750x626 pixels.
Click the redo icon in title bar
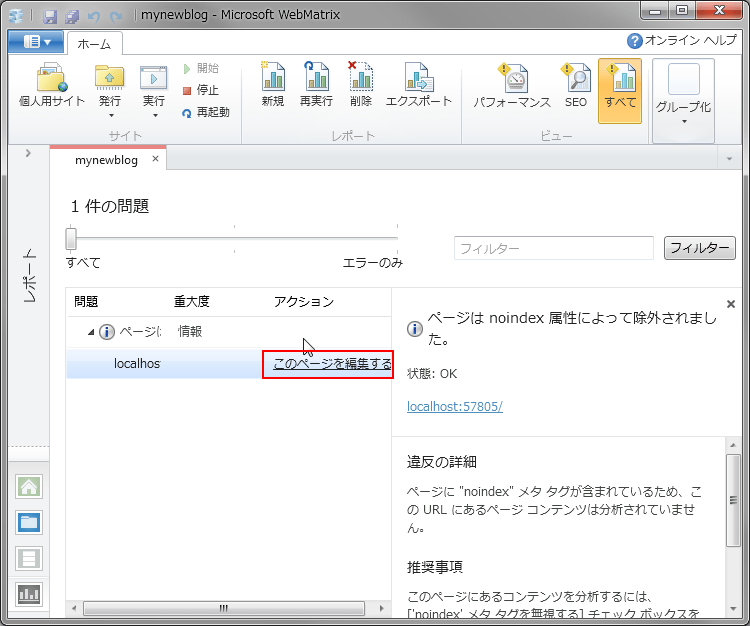pyautogui.click(x=116, y=17)
